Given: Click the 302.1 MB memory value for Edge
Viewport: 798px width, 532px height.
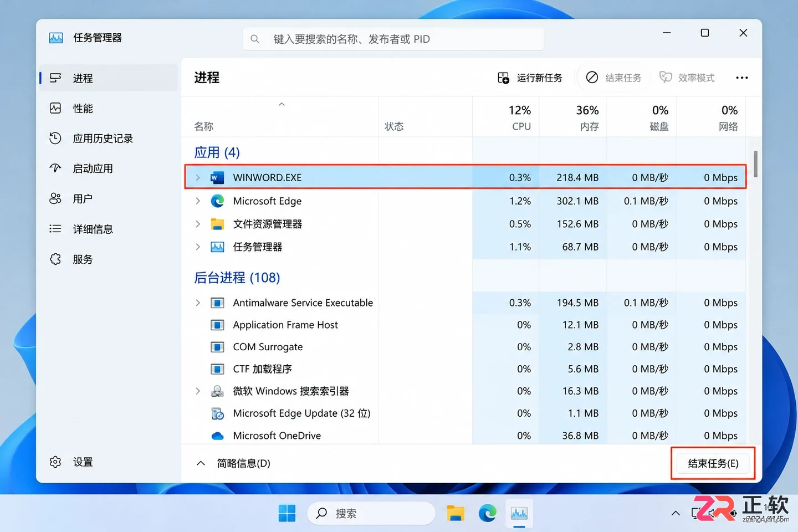Looking at the screenshot, I should coord(577,201).
